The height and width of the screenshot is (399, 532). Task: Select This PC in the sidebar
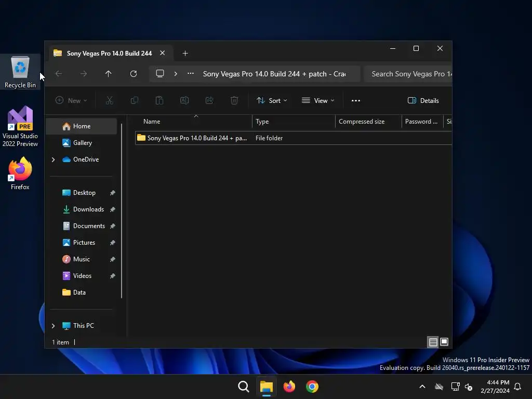[x=84, y=326]
